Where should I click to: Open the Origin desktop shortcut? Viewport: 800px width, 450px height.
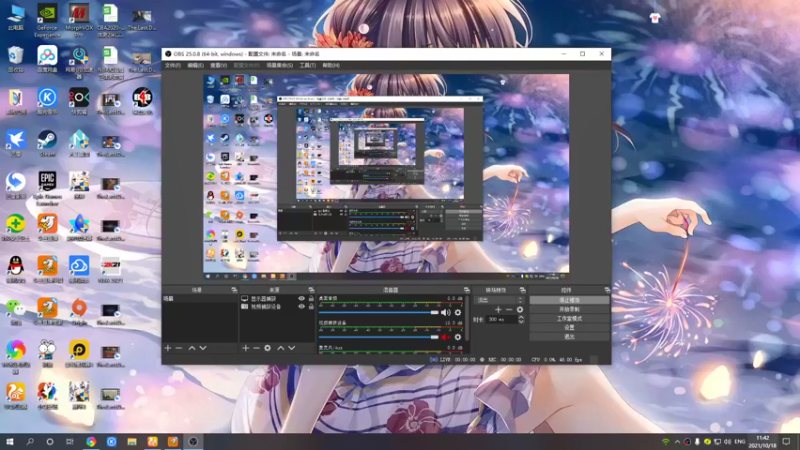pyautogui.click(x=79, y=311)
